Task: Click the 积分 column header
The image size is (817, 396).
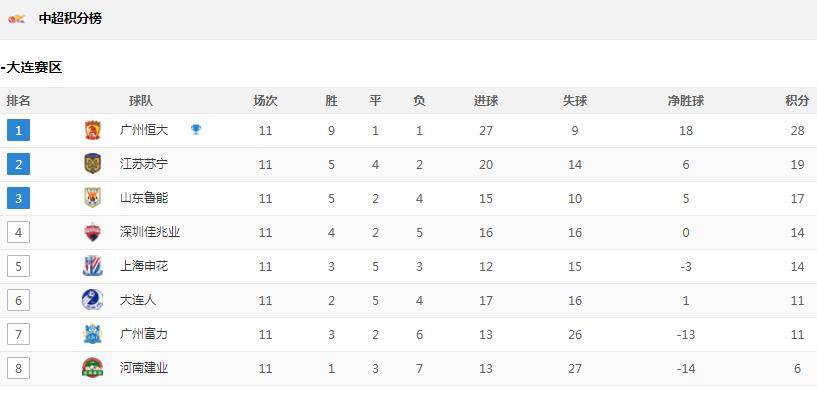Action: (x=797, y=101)
